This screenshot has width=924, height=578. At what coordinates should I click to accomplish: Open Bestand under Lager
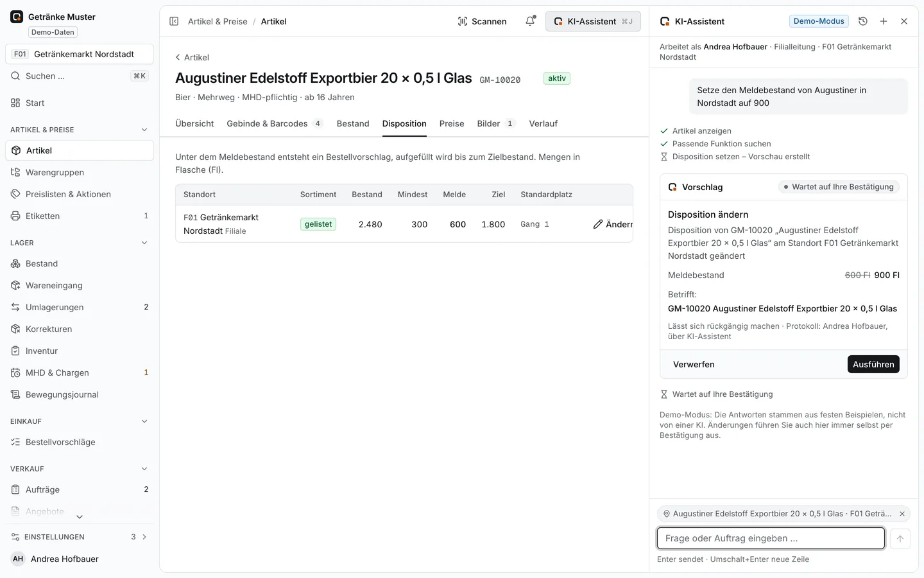(80, 263)
